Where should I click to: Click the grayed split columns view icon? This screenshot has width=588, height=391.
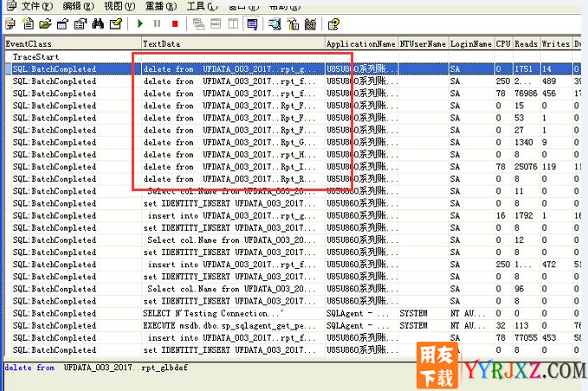[x=233, y=24]
